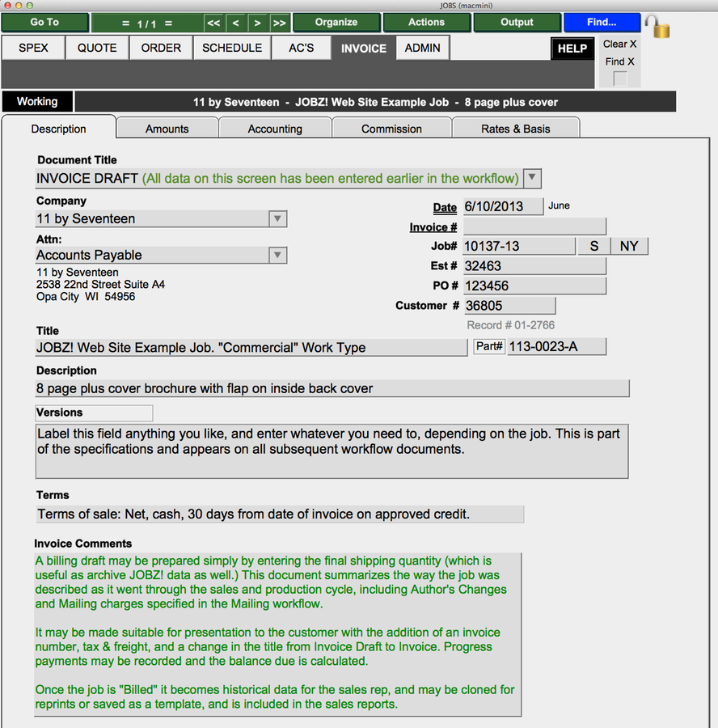Open the Go To menu
This screenshot has height=728, width=718.
click(x=44, y=23)
